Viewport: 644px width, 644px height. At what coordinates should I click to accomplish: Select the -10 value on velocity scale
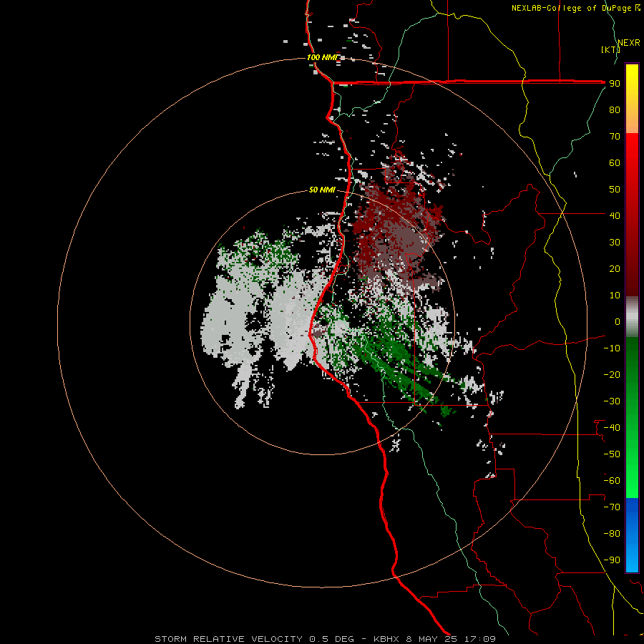tap(612, 348)
